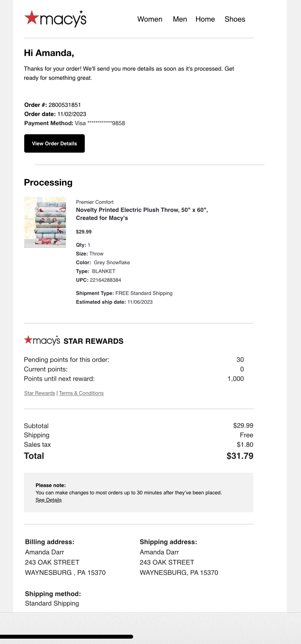Viewport: 301px width, 644px height.
Task: Open the electric plush throw product image
Action: click(45, 222)
